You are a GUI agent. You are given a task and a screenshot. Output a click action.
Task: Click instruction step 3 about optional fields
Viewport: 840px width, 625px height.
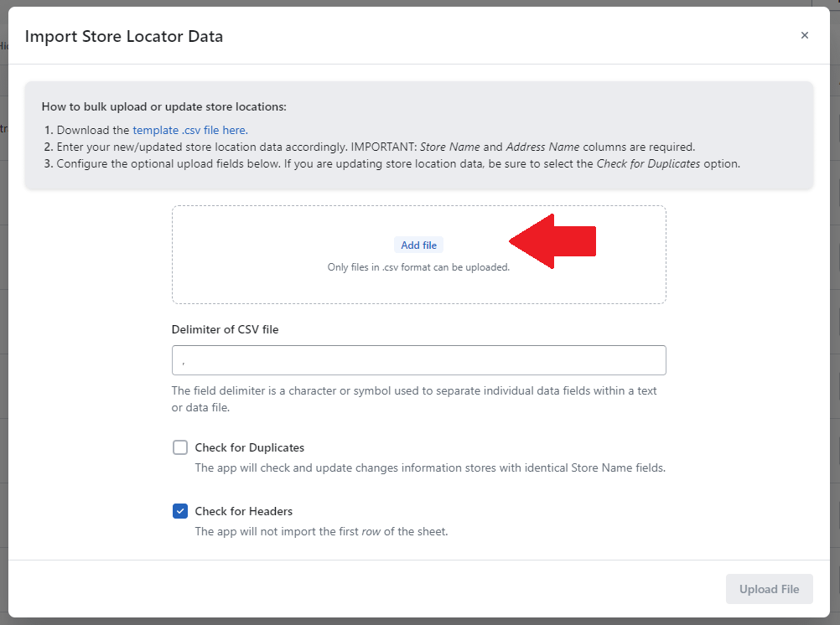(x=398, y=163)
